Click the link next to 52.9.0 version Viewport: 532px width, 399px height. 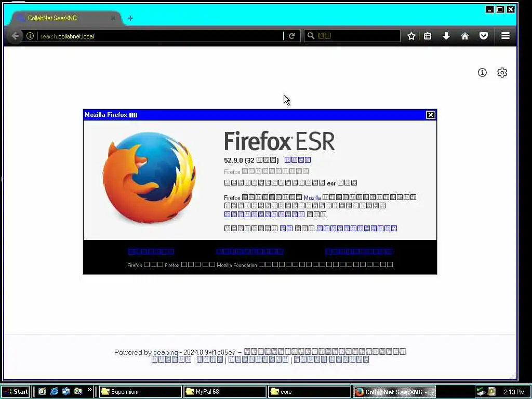298,160
